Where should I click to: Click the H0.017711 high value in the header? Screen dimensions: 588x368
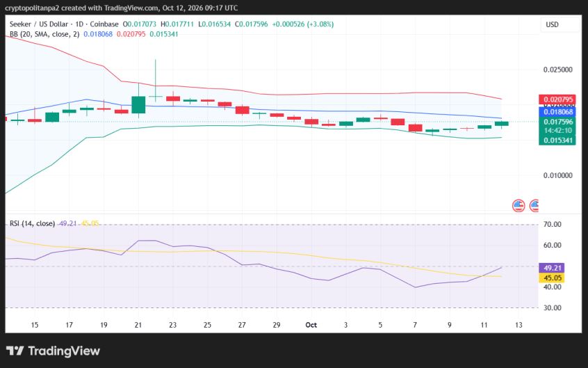tap(177, 24)
